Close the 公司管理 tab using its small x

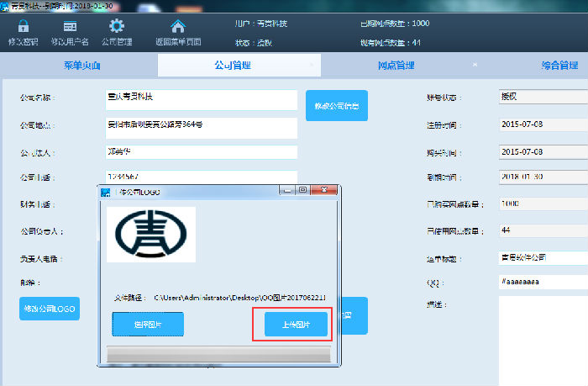tap(309, 65)
